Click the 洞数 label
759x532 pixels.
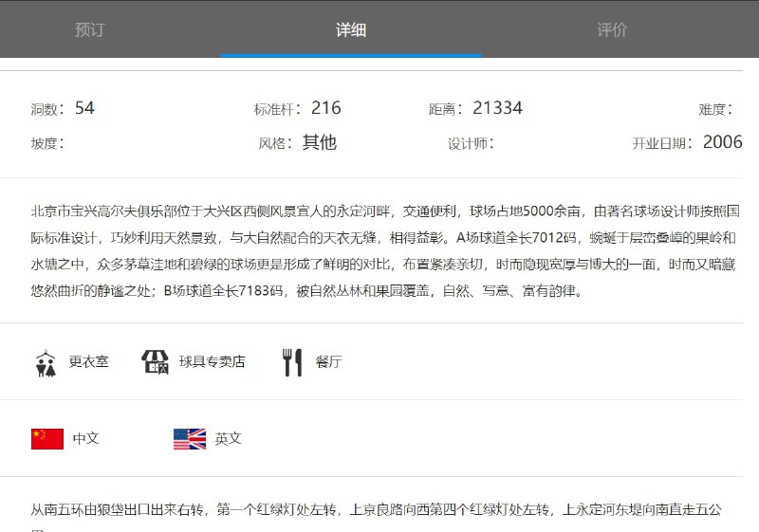tap(47, 109)
